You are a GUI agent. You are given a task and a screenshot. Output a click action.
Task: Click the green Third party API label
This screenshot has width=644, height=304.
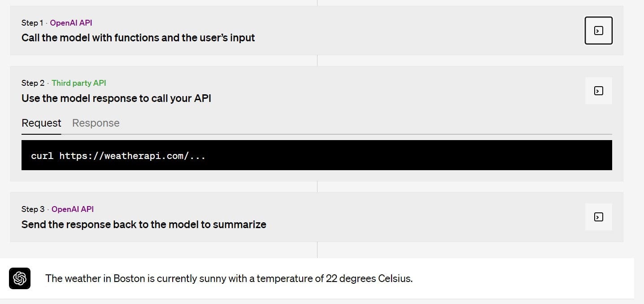[x=79, y=83]
